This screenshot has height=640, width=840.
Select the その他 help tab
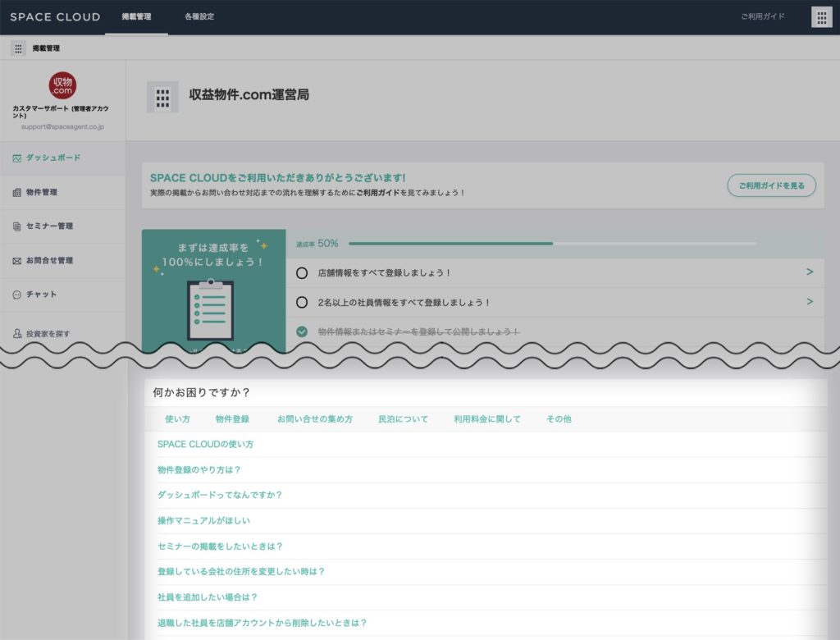pos(559,419)
